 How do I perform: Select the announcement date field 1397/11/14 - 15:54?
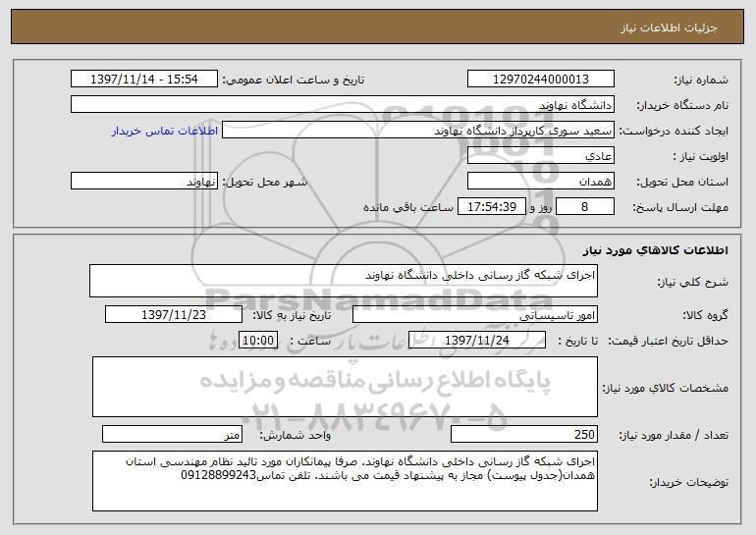pyautogui.click(x=144, y=80)
